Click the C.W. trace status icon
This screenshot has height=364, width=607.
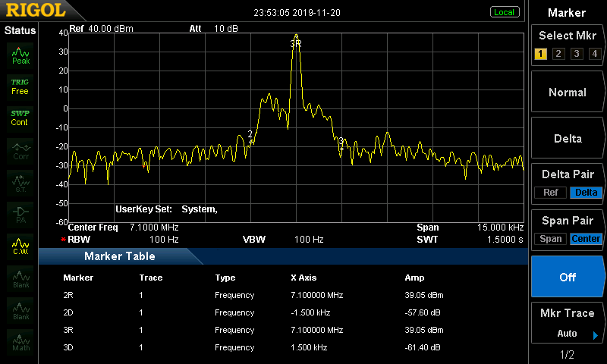pyautogui.click(x=20, y=245)
